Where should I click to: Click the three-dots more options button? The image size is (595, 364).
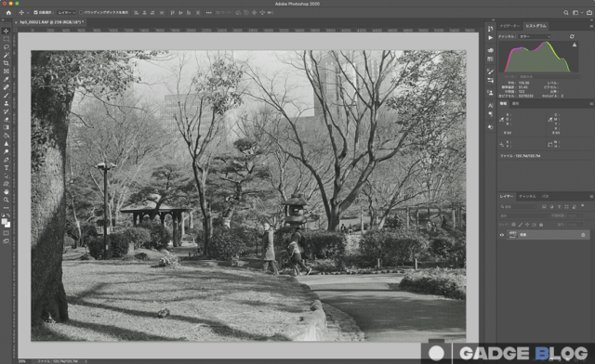tap(208, 12)
